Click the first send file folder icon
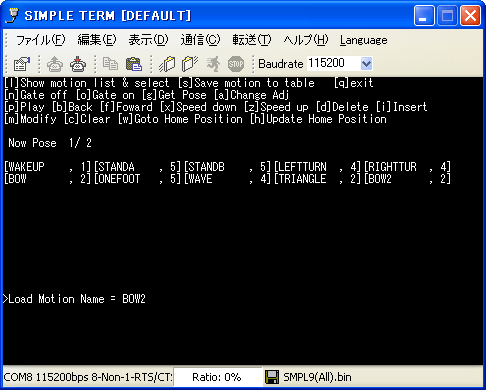Screen dimensions: 486x390 pyautogui.click(x=167, y=64)
